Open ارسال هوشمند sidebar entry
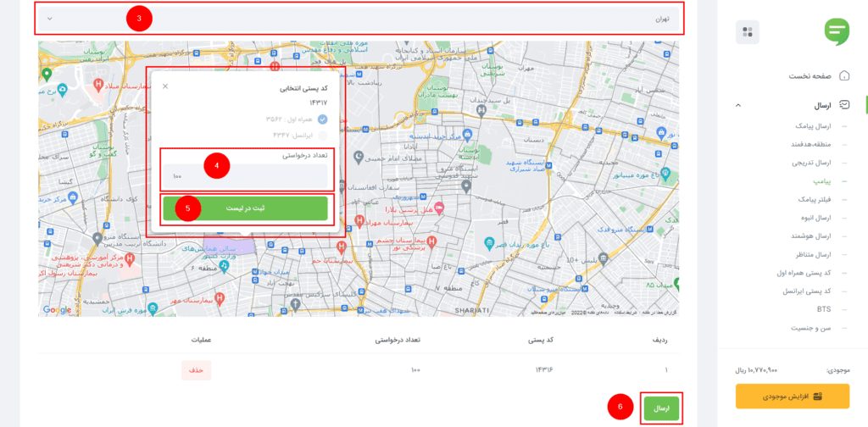The width and height of the screenshot is (868, 427). point(811,236)
